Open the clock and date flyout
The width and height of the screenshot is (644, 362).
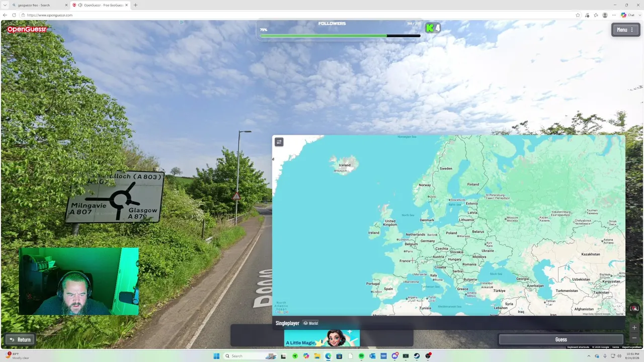pyautogui.click(x=632, y=356)
